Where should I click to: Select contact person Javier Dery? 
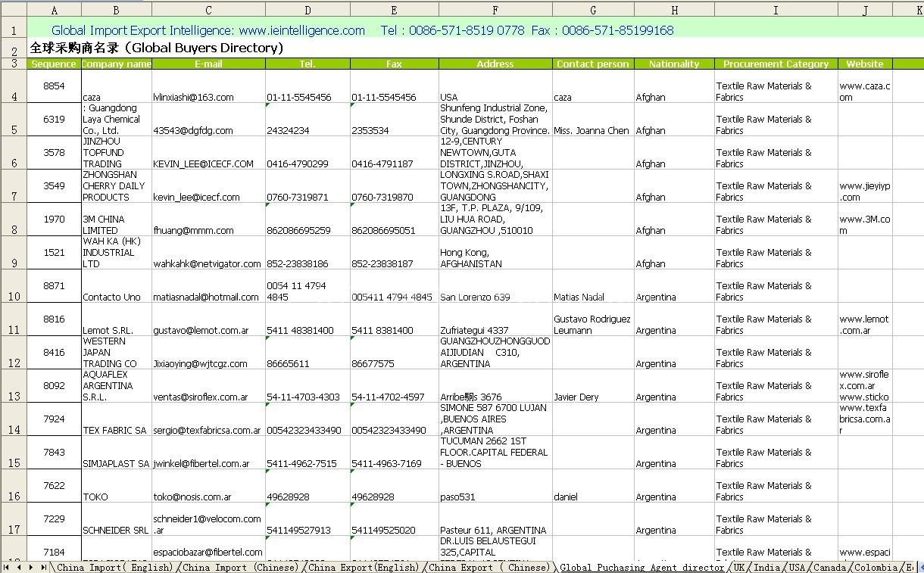(593, 386)
